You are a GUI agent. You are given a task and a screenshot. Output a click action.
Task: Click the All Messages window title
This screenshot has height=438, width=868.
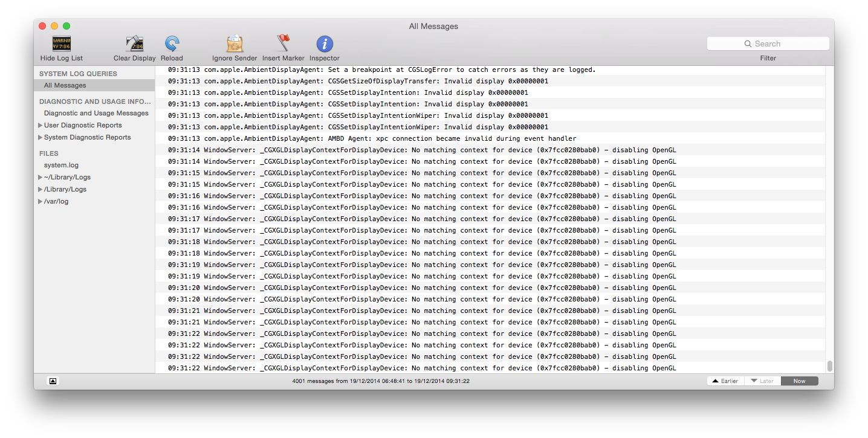(433, 26)
